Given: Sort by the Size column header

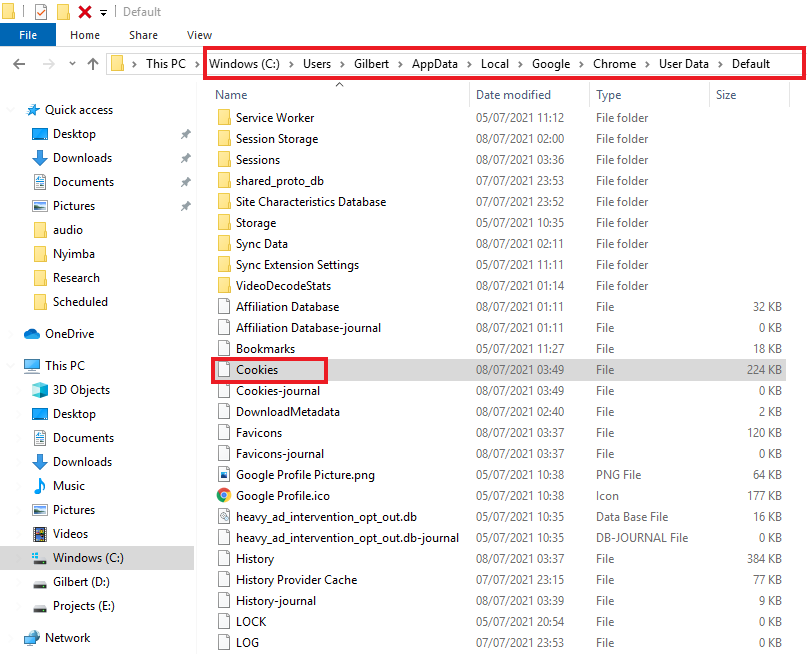Looking at the screenshot, I should 726,95.
